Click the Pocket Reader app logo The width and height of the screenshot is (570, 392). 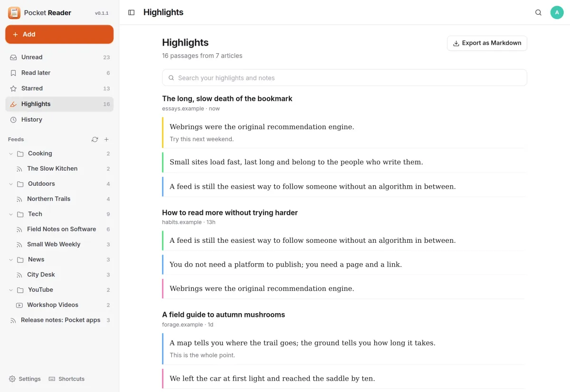coord(14,13)
